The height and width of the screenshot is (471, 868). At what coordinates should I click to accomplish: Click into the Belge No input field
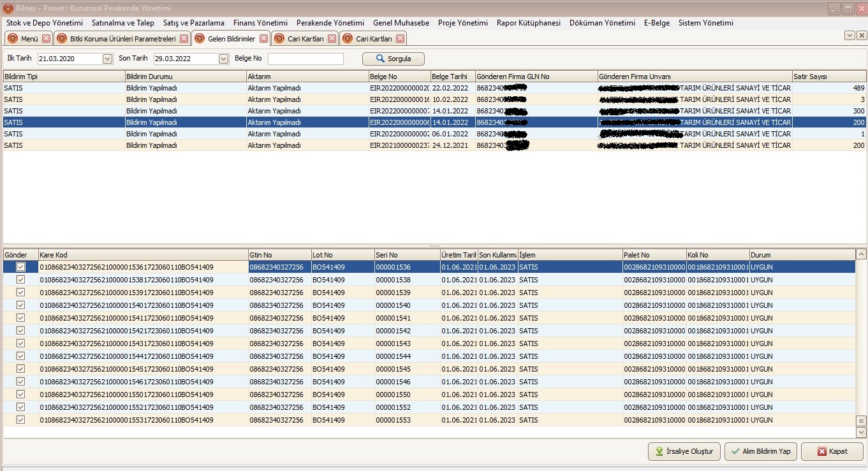(305, 59)
